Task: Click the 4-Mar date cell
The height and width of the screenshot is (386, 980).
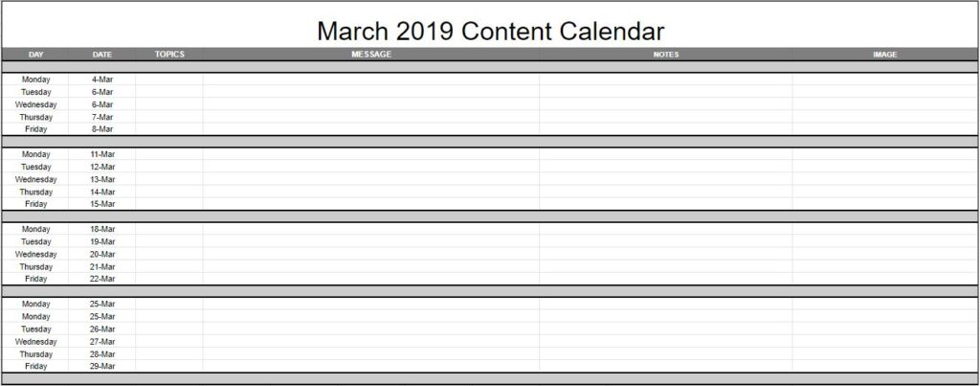Action: pos(102,79)
